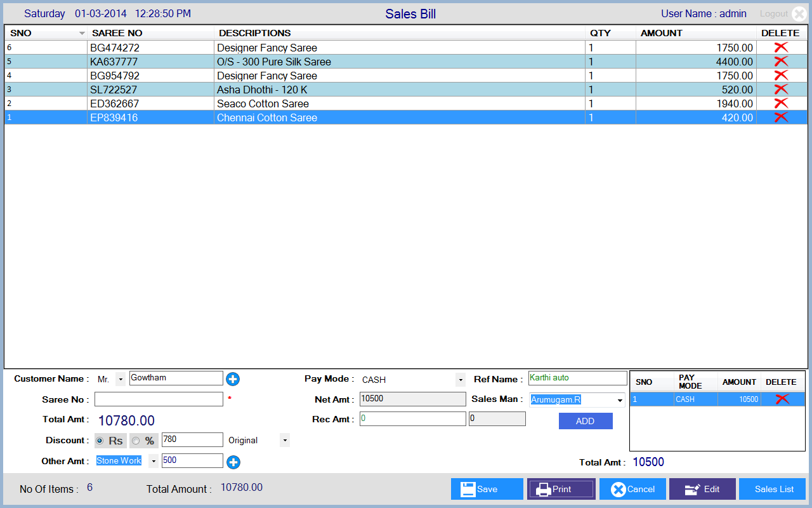812x508 pixels.
Task: Delete the O/S - 300 Pure Silk Saree row
Action: pos(781,62)
